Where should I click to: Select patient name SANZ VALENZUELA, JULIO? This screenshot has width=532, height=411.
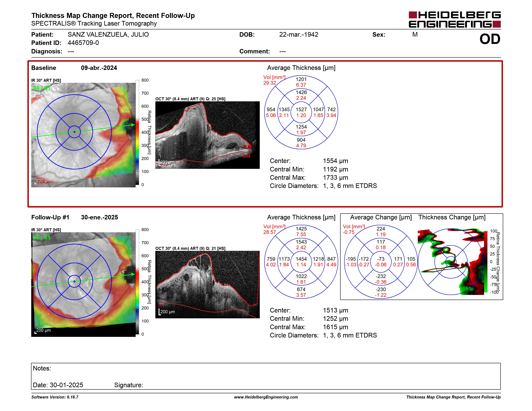[x=108, y=35]
